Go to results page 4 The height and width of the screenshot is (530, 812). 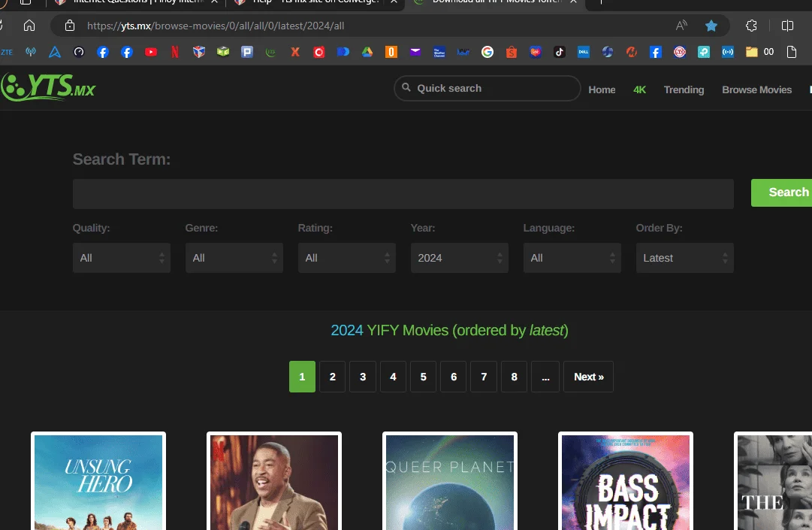point(393,377)
